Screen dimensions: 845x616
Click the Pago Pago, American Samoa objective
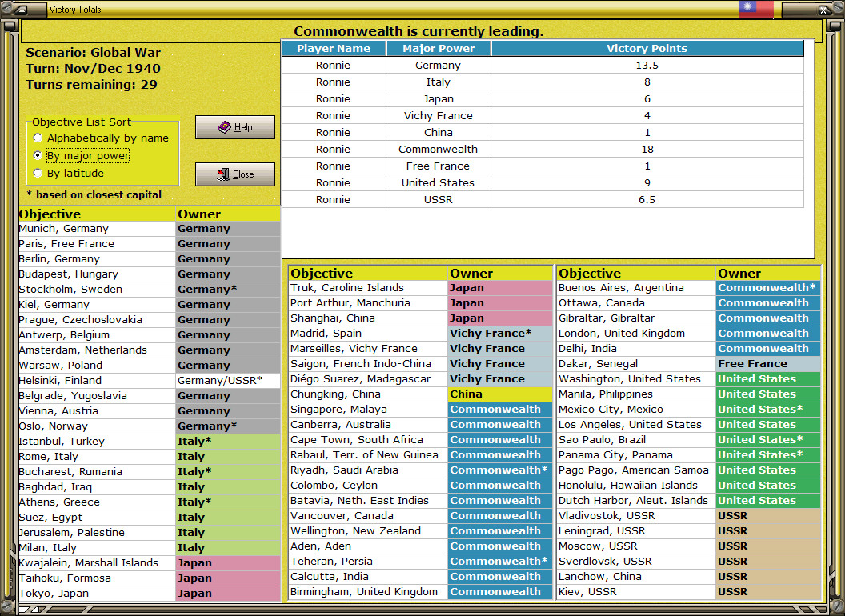636,470
